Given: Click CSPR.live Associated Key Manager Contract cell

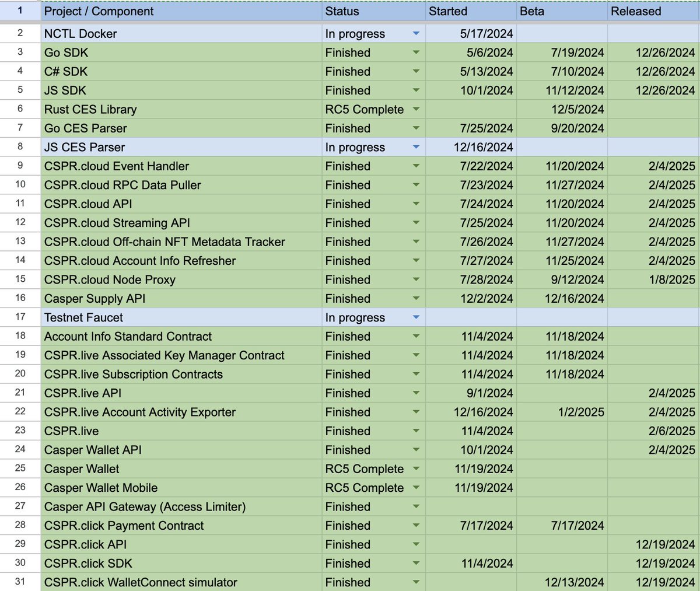Looking at the screenshot, I should coord(181,355).
